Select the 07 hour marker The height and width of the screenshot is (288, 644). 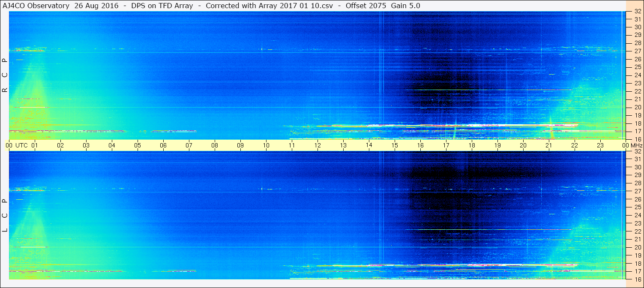[189, 145]
